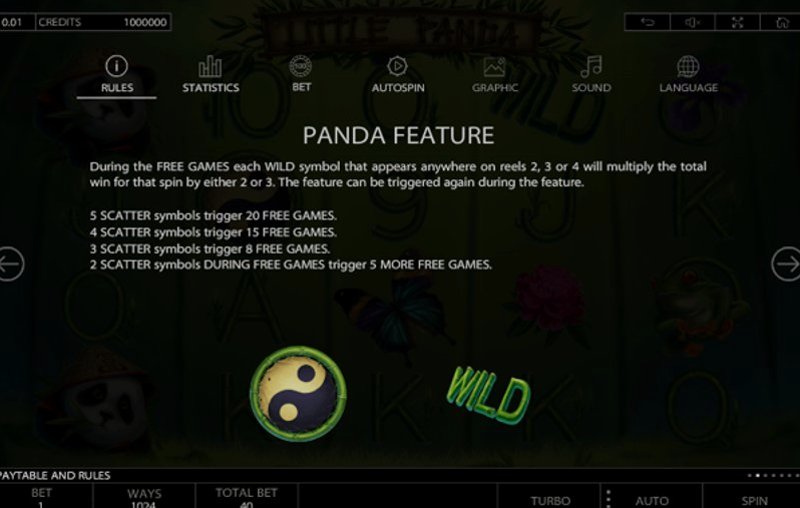
Task: Open the Rules info tab
Action: pyautogui.click(x=116, y=74)
